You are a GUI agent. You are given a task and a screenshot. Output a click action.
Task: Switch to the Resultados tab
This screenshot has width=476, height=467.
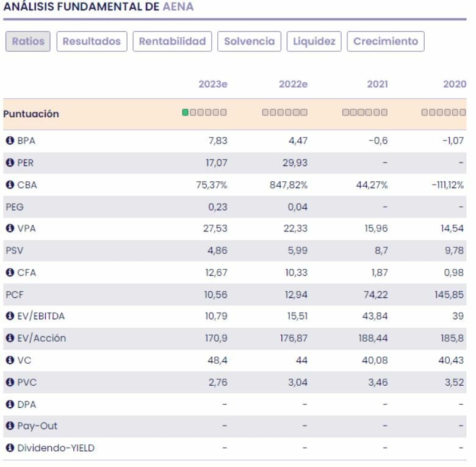point(92,42)
